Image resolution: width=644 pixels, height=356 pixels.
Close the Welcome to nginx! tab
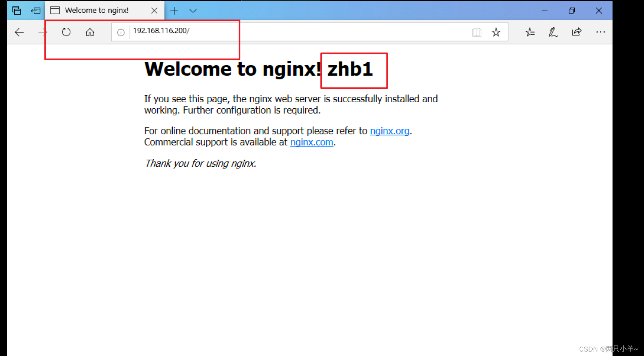coord(154,10)
